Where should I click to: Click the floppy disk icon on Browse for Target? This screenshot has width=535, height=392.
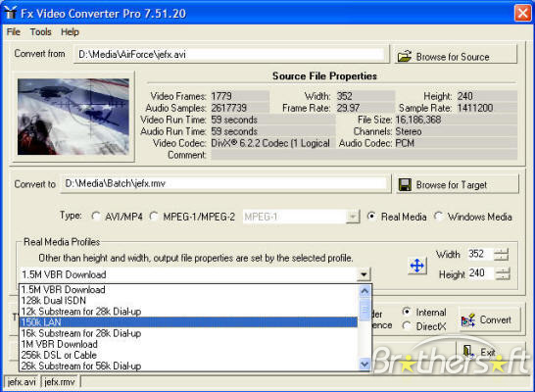(405, 185)
